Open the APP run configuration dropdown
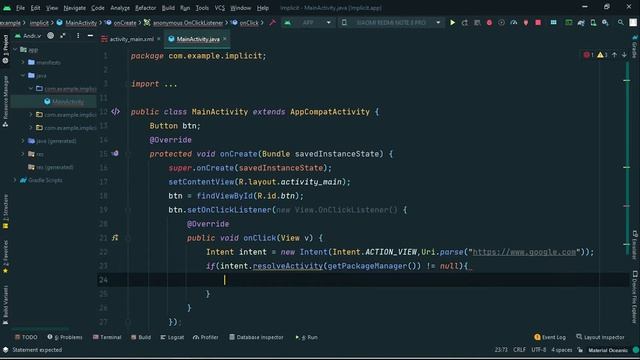Screen dimensions: 640x360 point(308,22)
